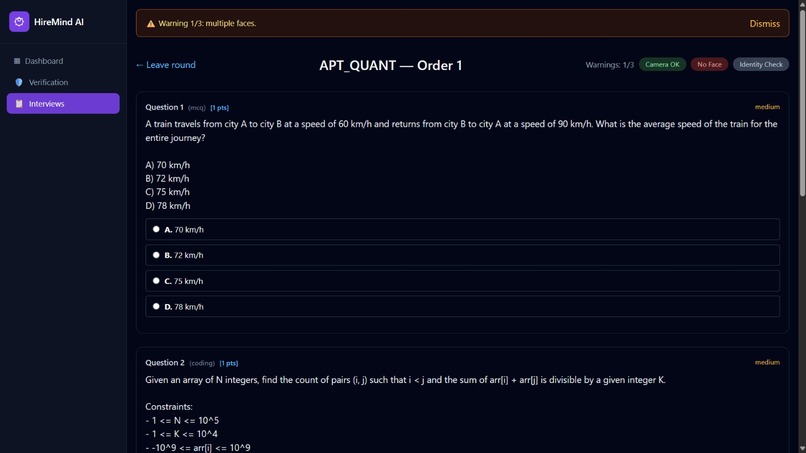Open the Verification page
Viewport: 806px width, 453px height.
point(63,82)
